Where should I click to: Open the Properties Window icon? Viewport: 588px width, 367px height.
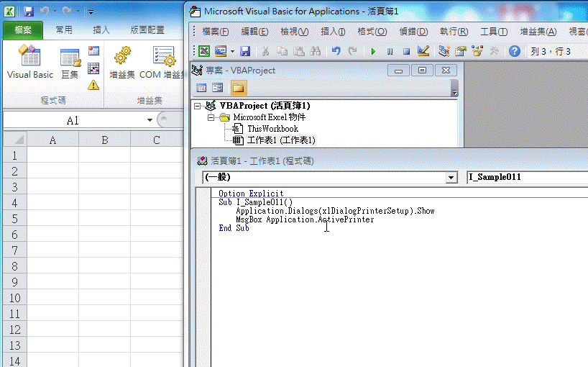[461, 51]
